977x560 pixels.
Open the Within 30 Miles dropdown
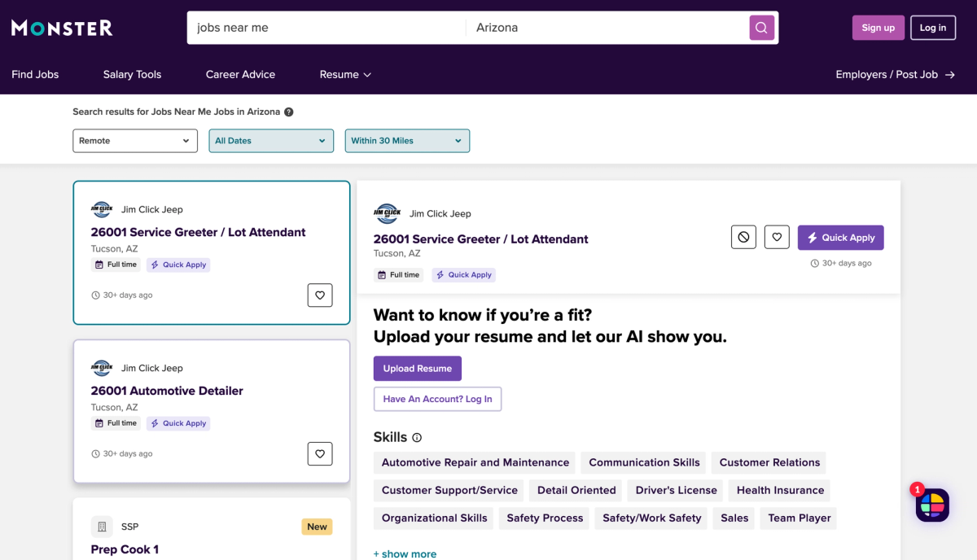[407, 141]
